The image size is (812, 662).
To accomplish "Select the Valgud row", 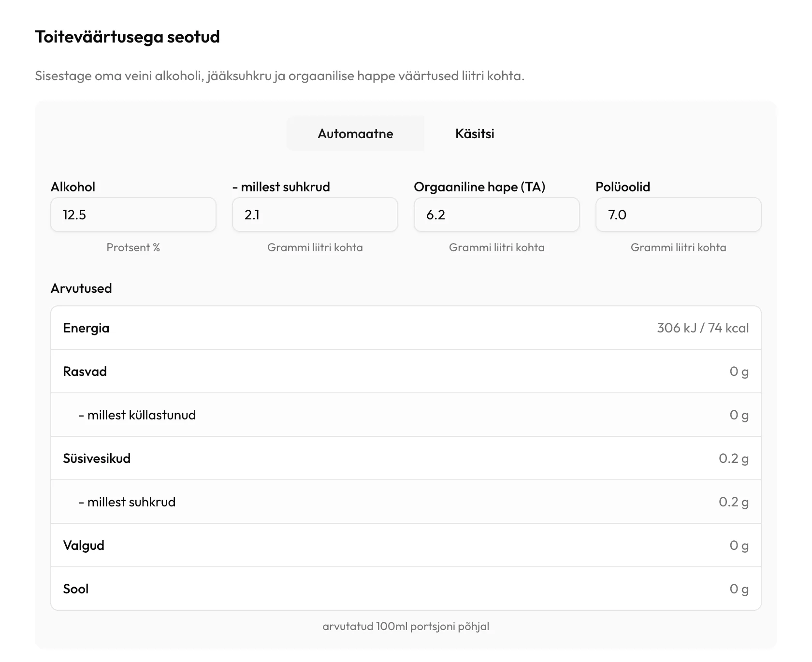I will (x=406, y=545).
